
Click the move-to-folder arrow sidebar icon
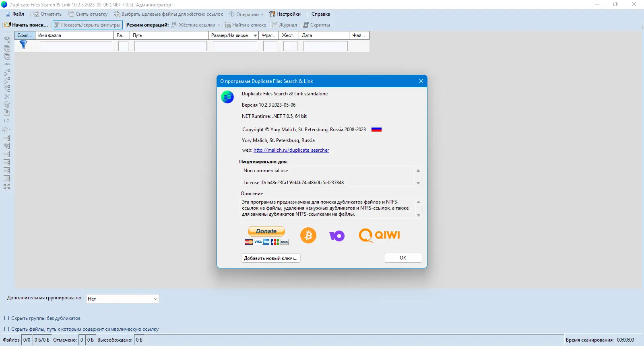pos(7,113)
